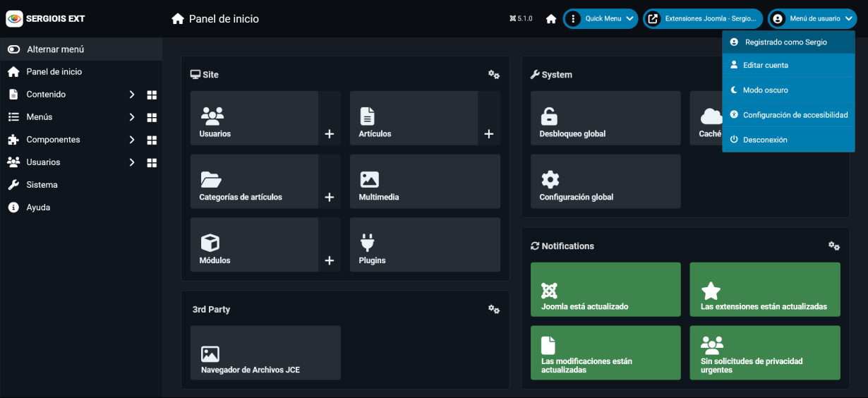Expand the Componentes submenu chevron
Image resolution: width=868 pixels, height=398 pixels.
131,140
